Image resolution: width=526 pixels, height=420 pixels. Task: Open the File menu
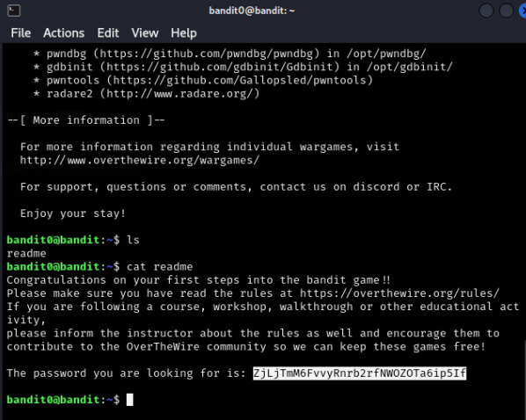[x=21, y=33]
